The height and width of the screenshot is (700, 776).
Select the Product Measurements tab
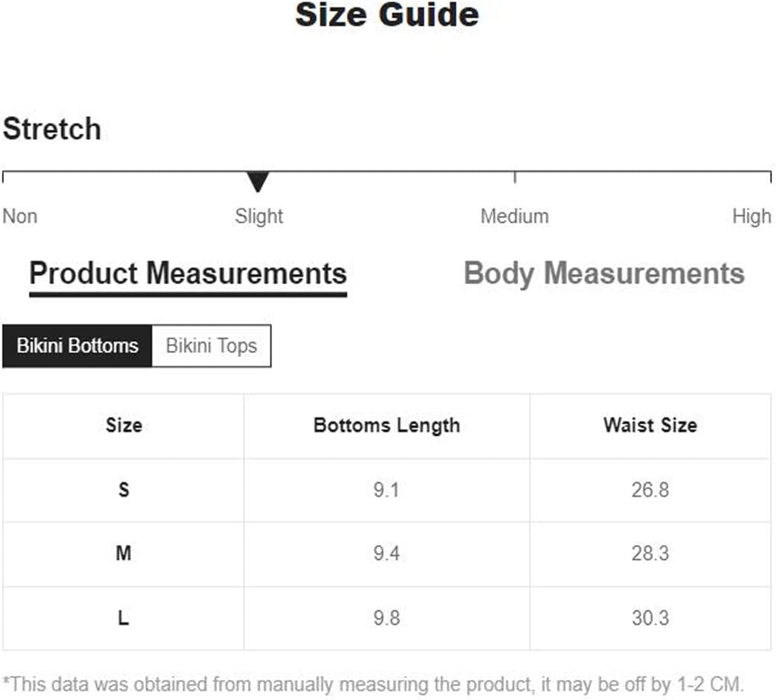188,274
